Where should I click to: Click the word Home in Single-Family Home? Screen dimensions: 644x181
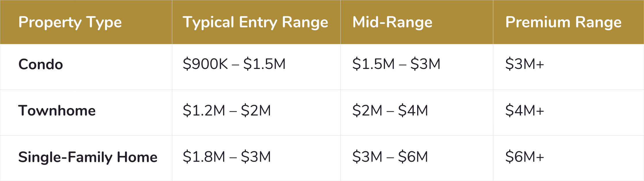137,157
